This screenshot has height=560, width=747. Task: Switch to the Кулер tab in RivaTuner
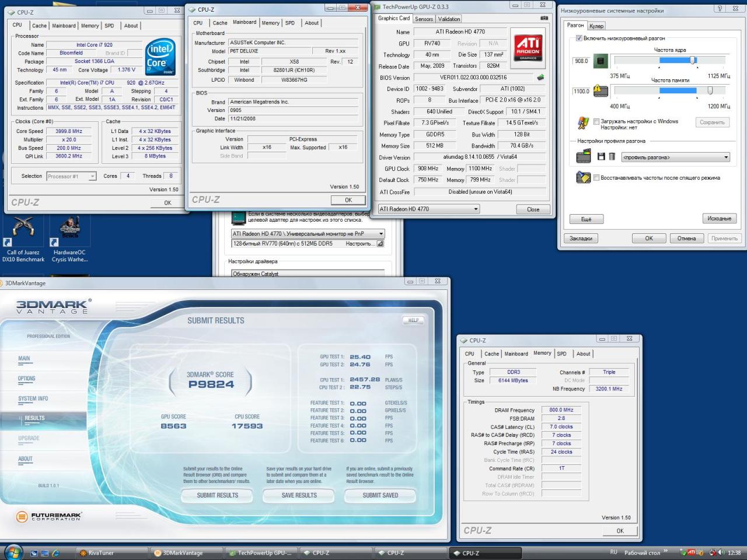[596, 26]
